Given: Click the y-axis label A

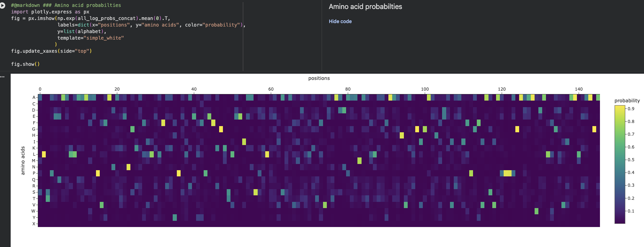Looking at the screenshot, I should click(x=34, y=97).
